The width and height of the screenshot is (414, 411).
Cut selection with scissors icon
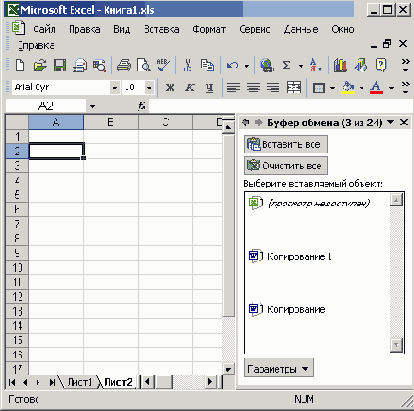(187, 65)
